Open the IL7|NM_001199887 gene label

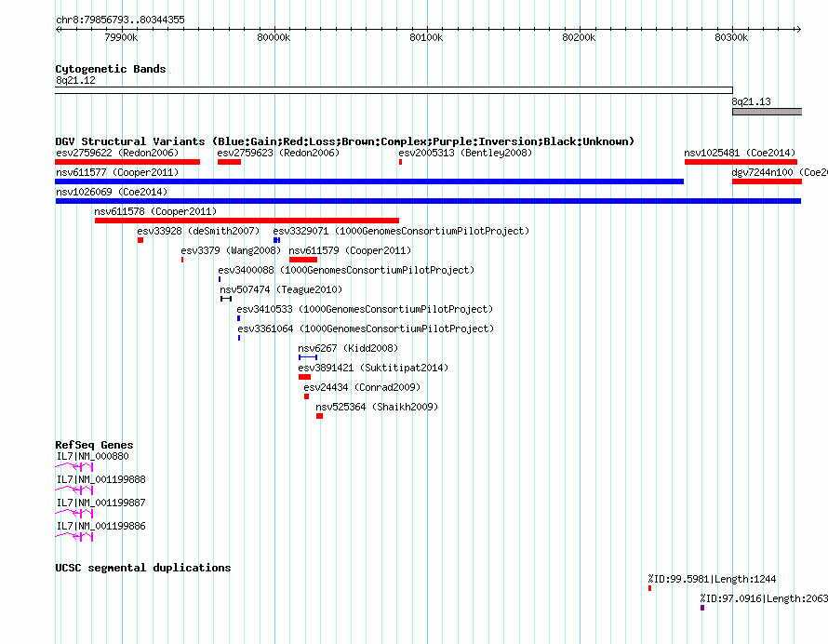pyautogui.click(x=100, y=503)
